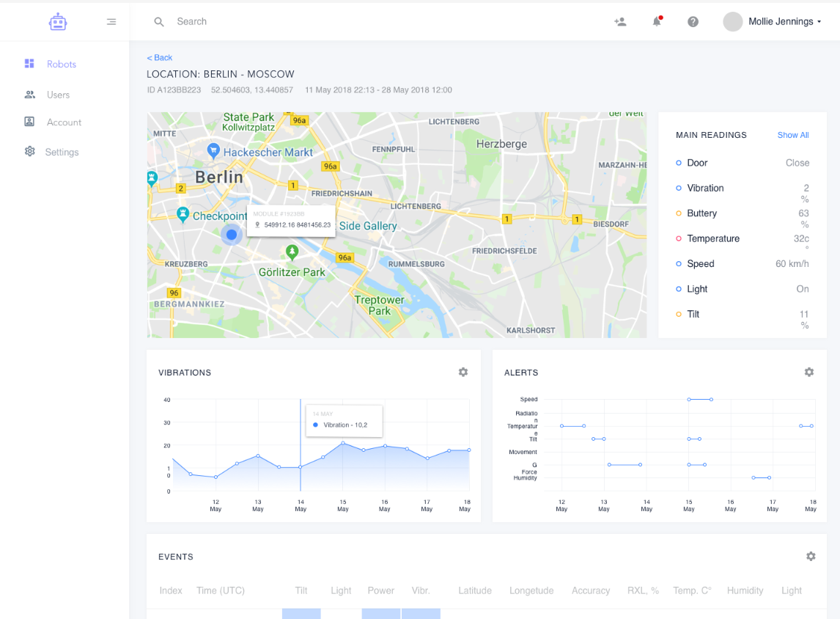Open the add-user icon in the top bar
The height and width of the screenshot is (619, 840).
pyautogui.click(x=620, y=21)
